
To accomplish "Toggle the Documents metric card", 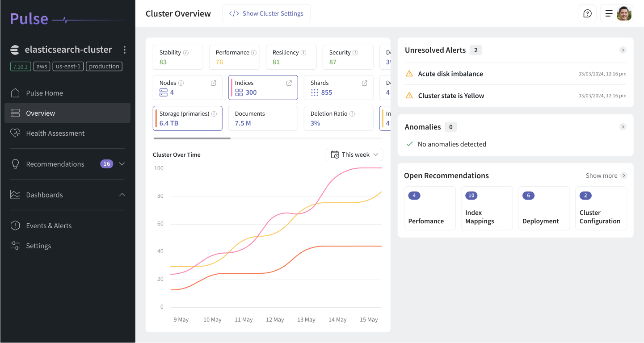I will coord(263,118).
